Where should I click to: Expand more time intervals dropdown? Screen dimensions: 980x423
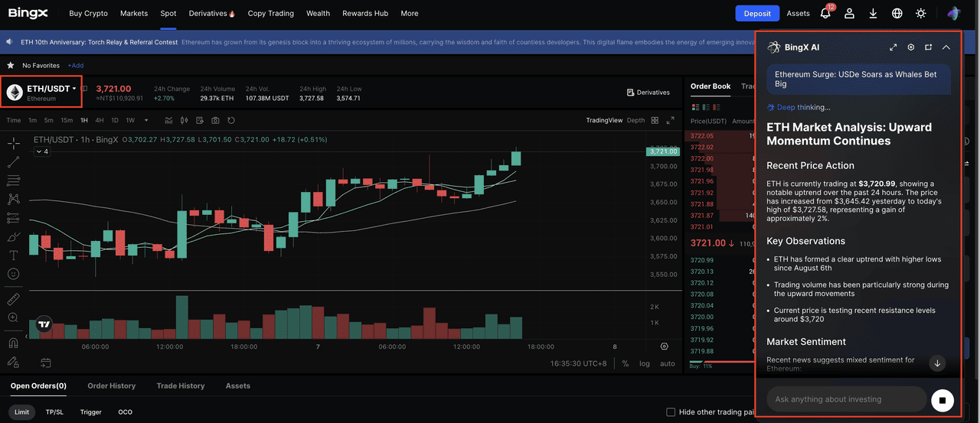click(145, 120)
